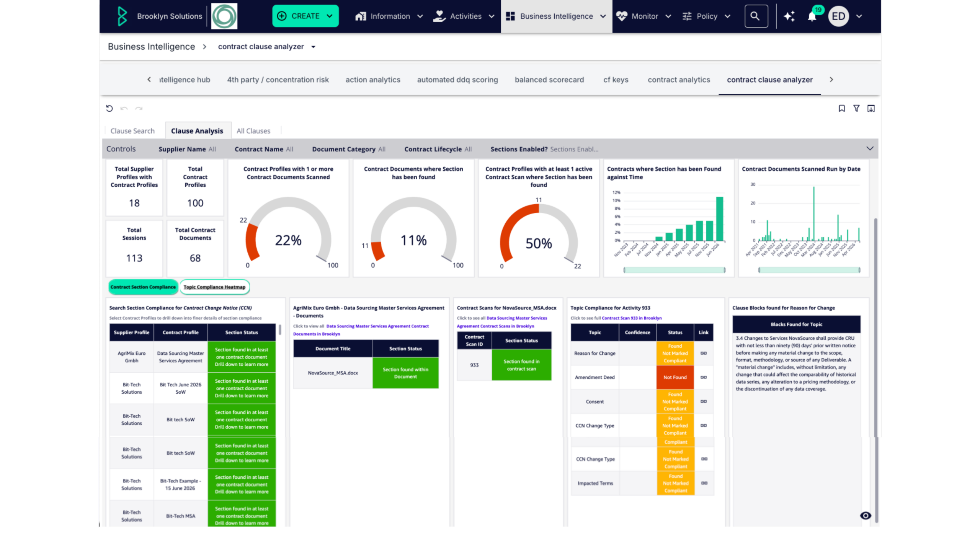Open the Monitor menu
The image size is (980, 551).
point(644,16)
